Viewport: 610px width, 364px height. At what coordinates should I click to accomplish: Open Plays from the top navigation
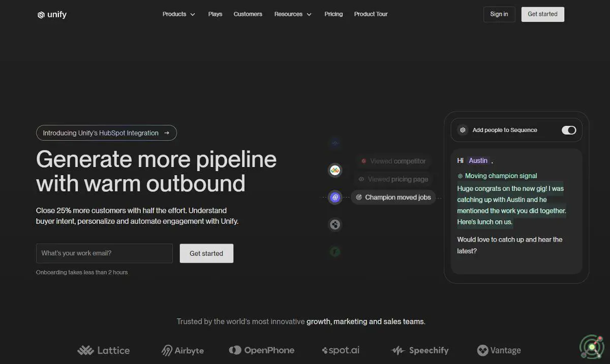(215, 14)
